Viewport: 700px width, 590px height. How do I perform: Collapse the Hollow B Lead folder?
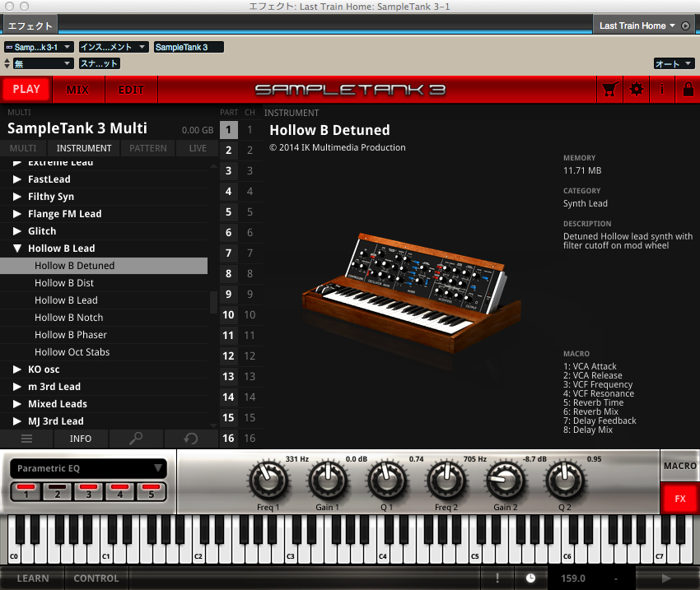(17, 249)
